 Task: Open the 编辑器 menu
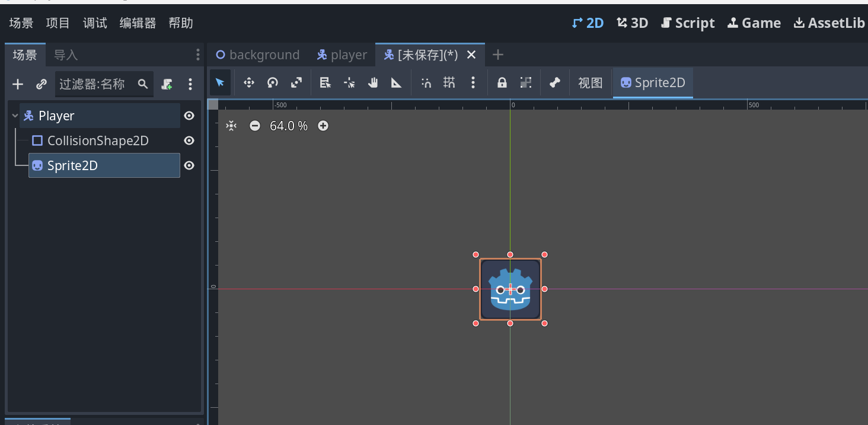138,23
